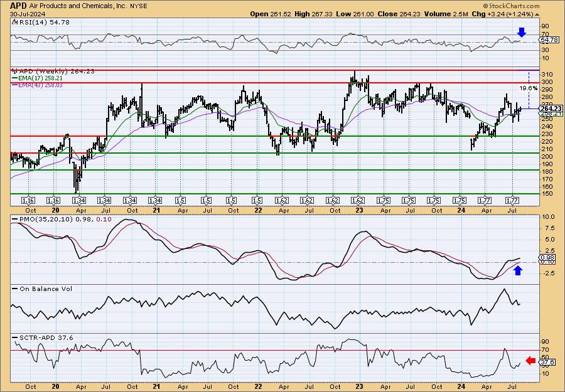Click the company name Air Products and Chemicals, Inc.
The height and width of the screenshot is (392, 565).
coord(80,6)
